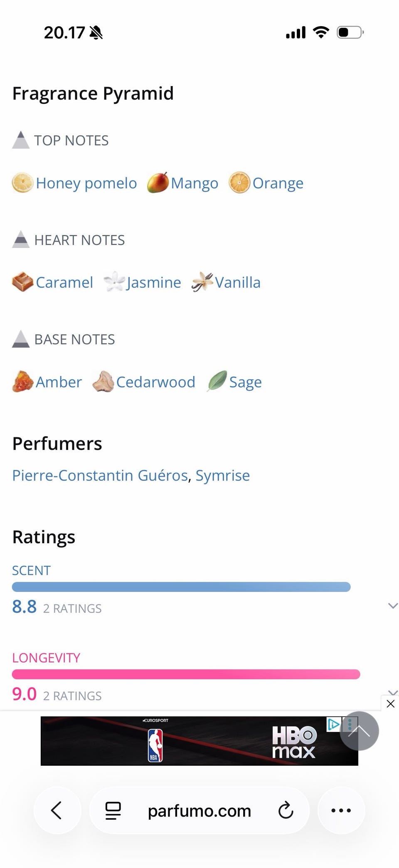Tap the Jasmine flower icon
The height and width of the screenshot is (868, 399).
tap(114, 282)
